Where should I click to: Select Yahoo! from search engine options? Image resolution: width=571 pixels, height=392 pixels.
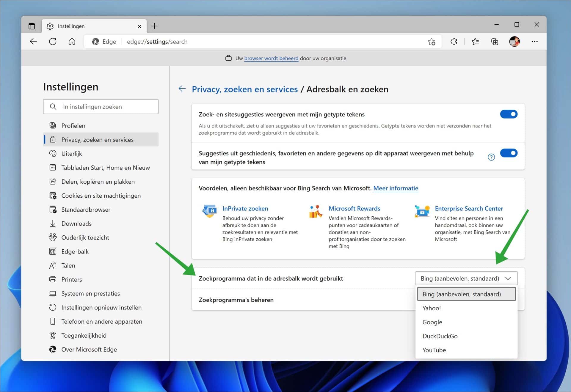pos(432,308)
